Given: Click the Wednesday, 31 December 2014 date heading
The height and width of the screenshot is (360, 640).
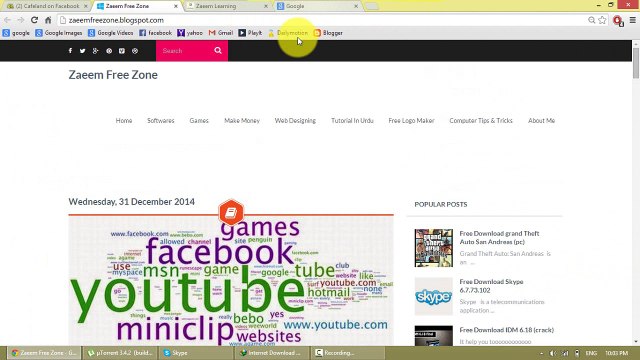Looking at the screenshot, I should pos(131,202).
